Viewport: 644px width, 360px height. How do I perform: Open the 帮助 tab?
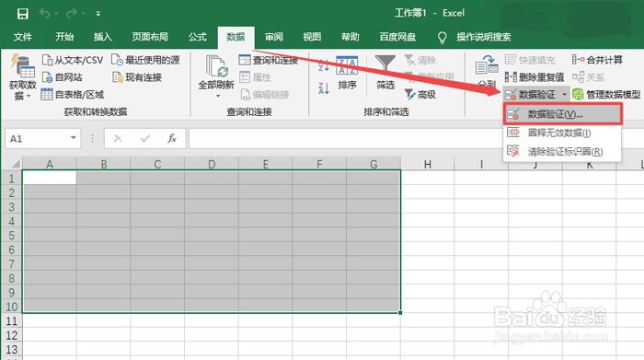click(x=350, y=37)
